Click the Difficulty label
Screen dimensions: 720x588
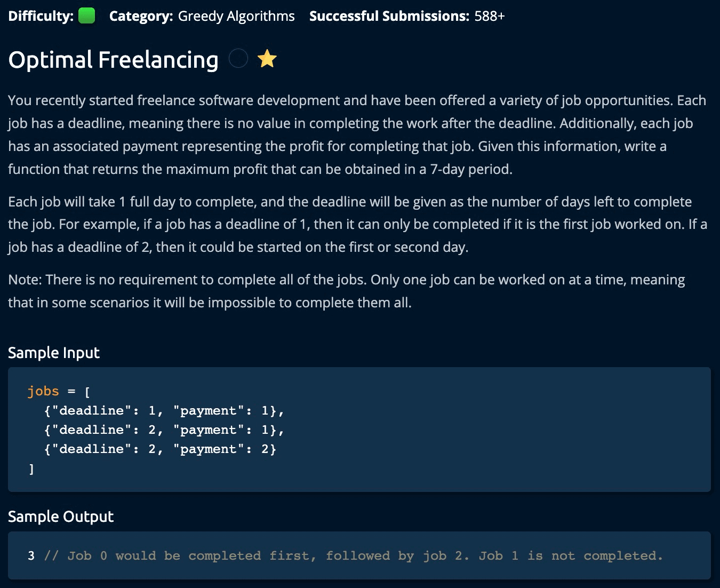pyautogui.click(x=41, y=16)
